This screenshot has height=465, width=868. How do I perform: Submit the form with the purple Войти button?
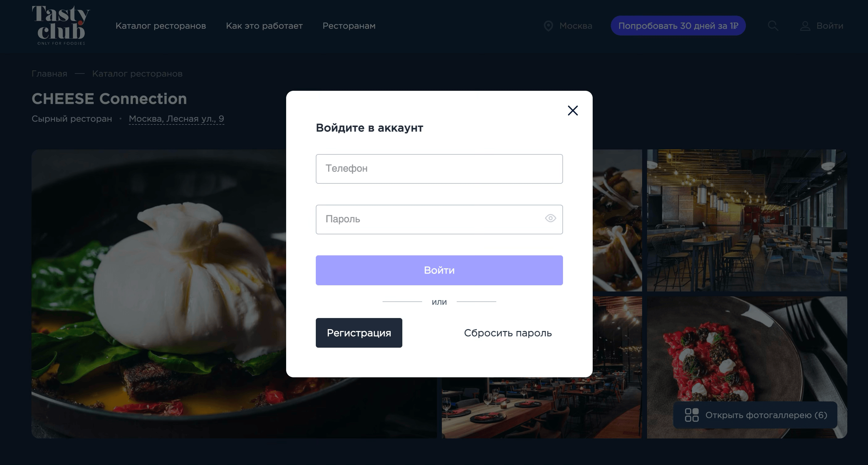coord(439,270)
